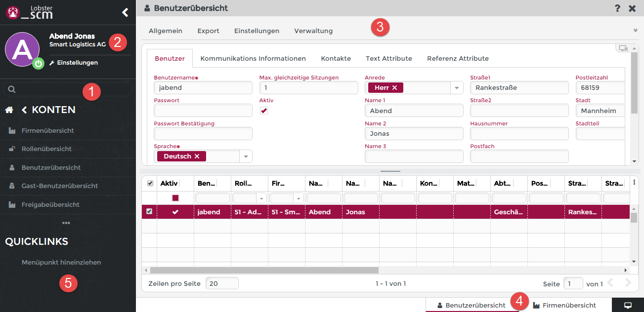Click the Aktiv checkmark in jabend row
Image resolution: width=644 pixels, height=312 pixels.
point(175,212)
